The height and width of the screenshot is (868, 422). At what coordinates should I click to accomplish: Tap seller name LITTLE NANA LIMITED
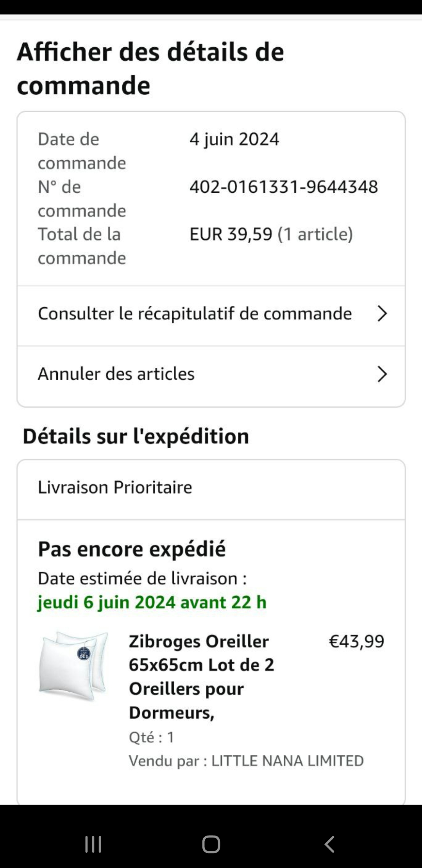click(287, 761)
